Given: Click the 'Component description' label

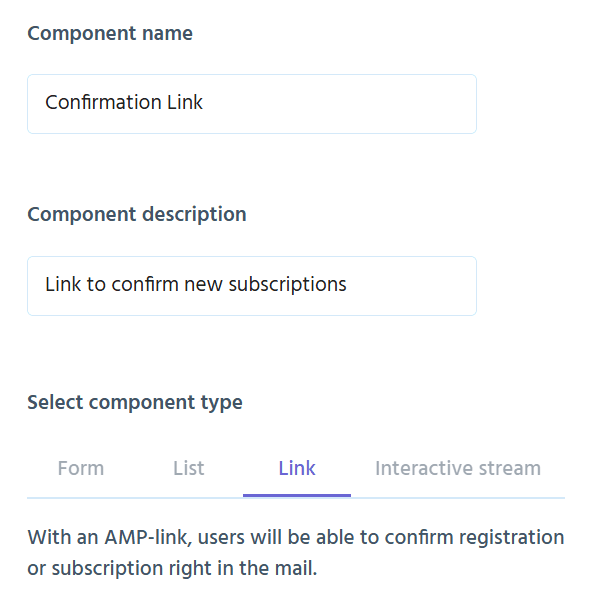Looking at the screenshot, I should tap(137, 214).
